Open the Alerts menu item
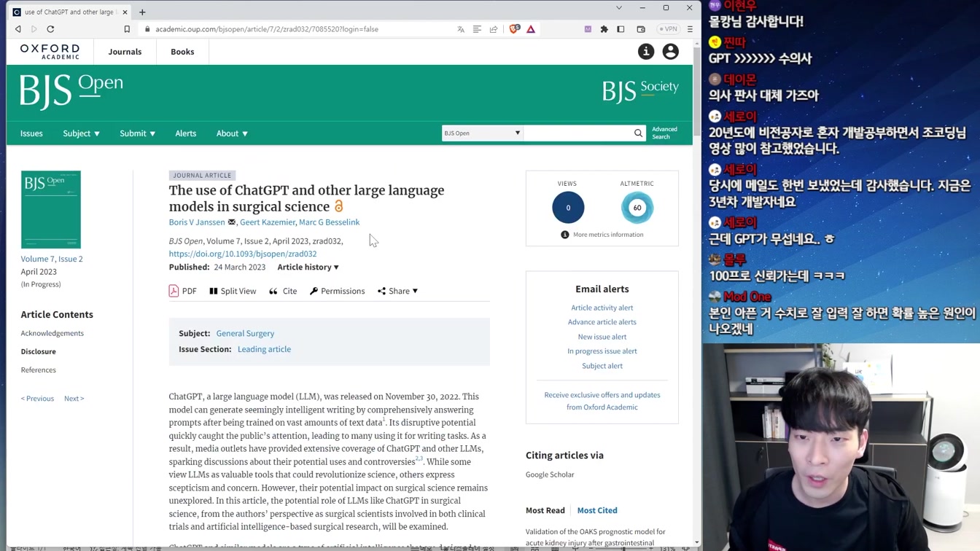The width and height of the screenshot is (980, 551). click(186, 133)
